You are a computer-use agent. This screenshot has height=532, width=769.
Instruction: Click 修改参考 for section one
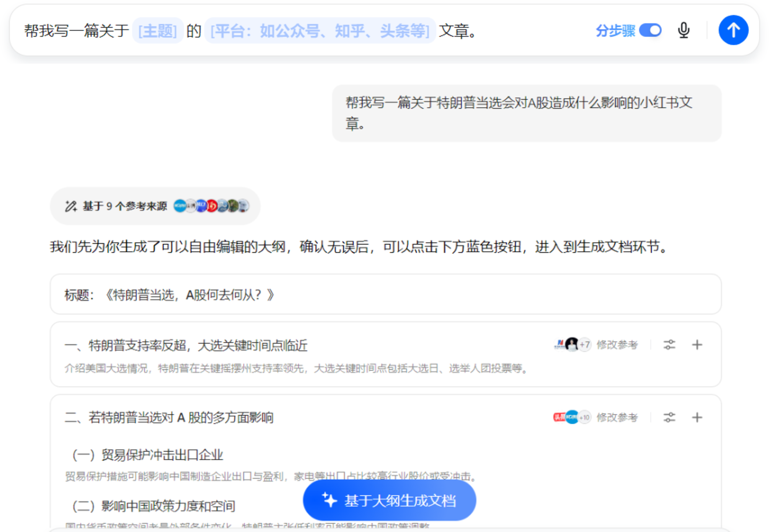[x=617, y=345]
